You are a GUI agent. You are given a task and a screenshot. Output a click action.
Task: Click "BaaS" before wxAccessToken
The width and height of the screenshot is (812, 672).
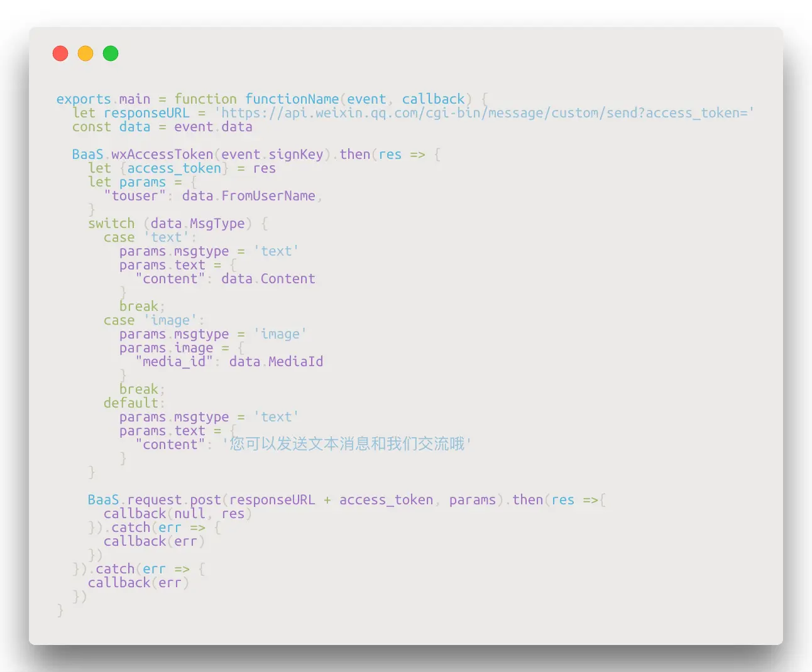coord(88,154)
